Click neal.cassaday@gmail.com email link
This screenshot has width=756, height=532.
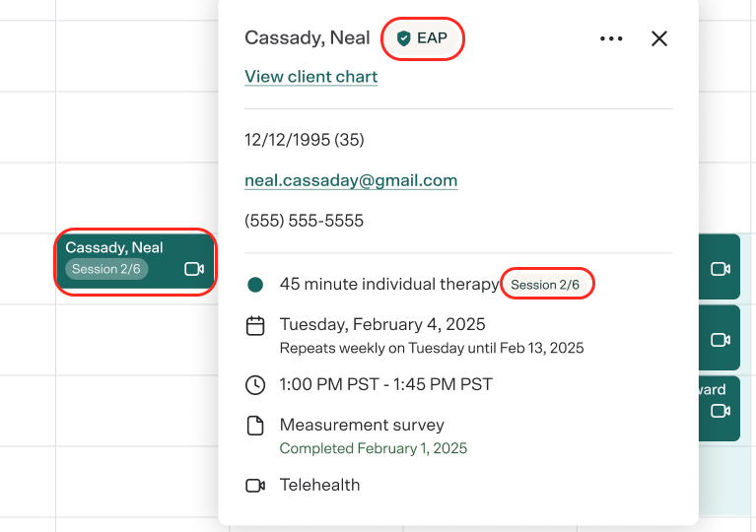point(351,180)
